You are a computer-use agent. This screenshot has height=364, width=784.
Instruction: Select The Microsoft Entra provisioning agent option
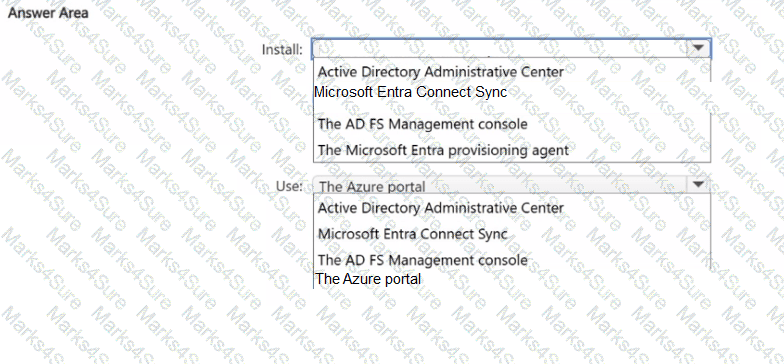coord(443,150)
